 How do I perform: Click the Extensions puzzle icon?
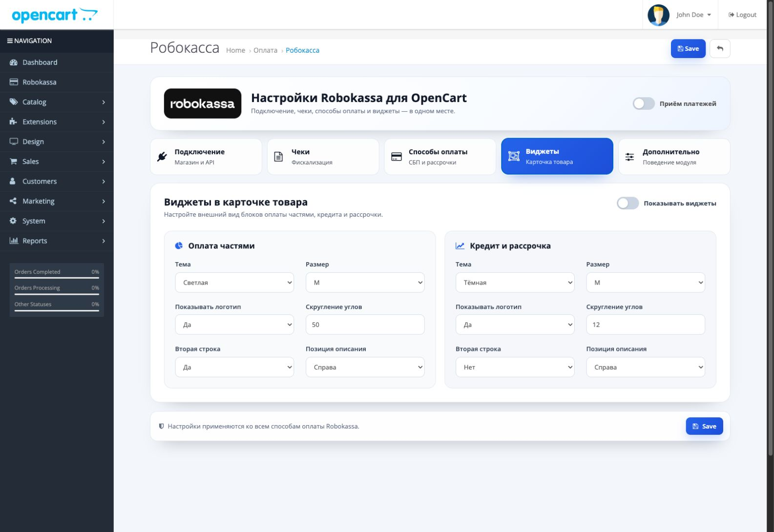pos(14,122)
